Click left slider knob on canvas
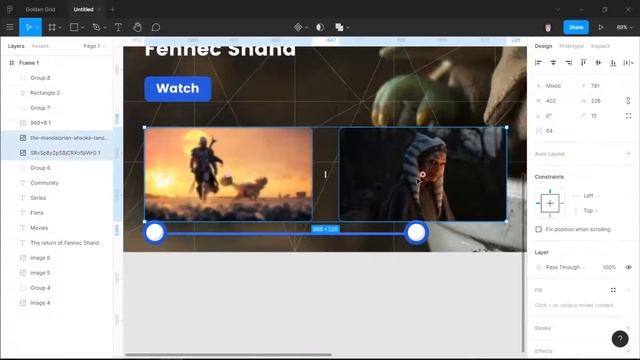640x360 pixels. click(x=155, y=232)
